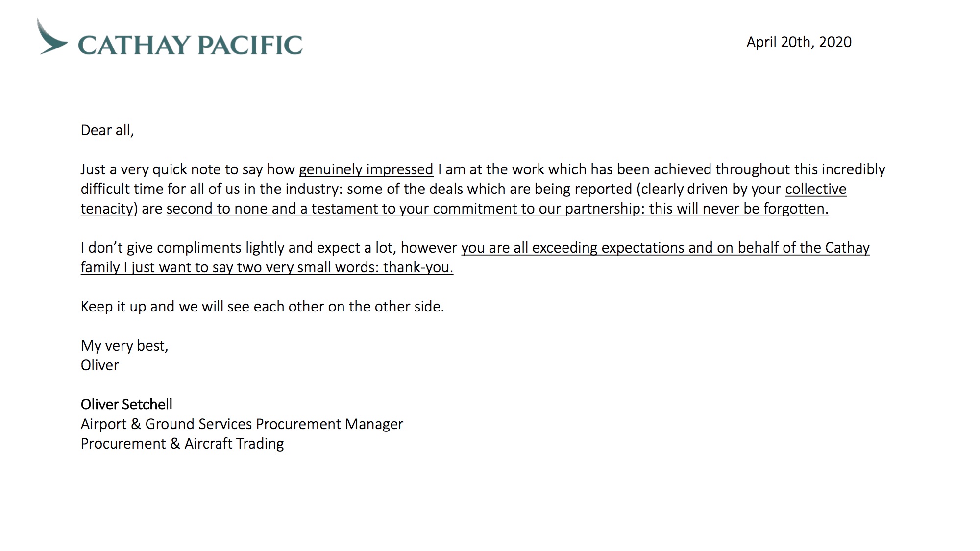
Task: Click the CATHAY PACIFIC wordmark text
Action: point(190,45)
